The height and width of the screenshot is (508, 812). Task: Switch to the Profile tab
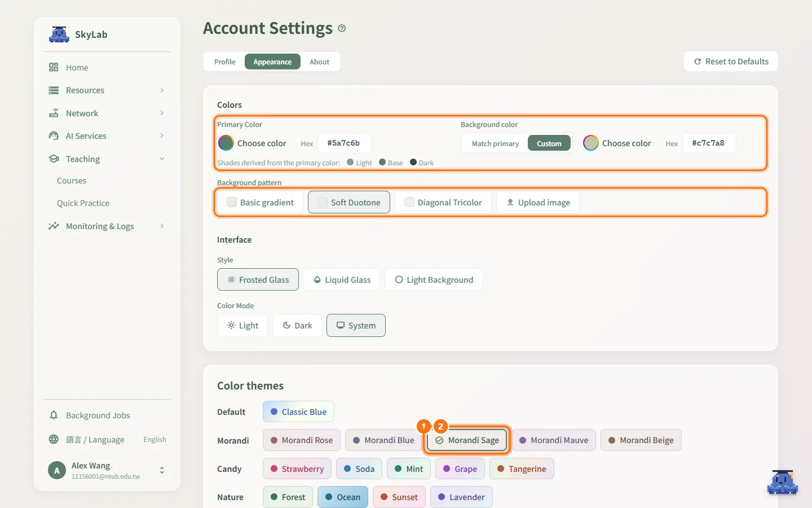(x=224, y=62)
